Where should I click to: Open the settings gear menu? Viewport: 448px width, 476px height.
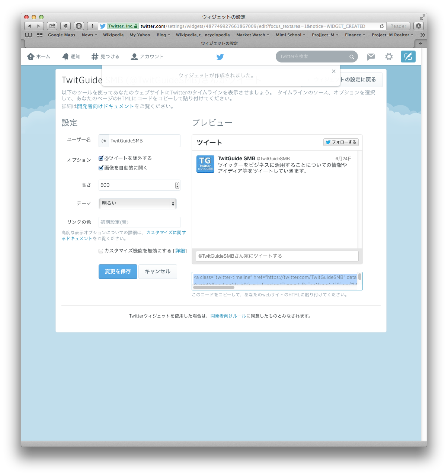pyautogui.click(x=389, y=57)
